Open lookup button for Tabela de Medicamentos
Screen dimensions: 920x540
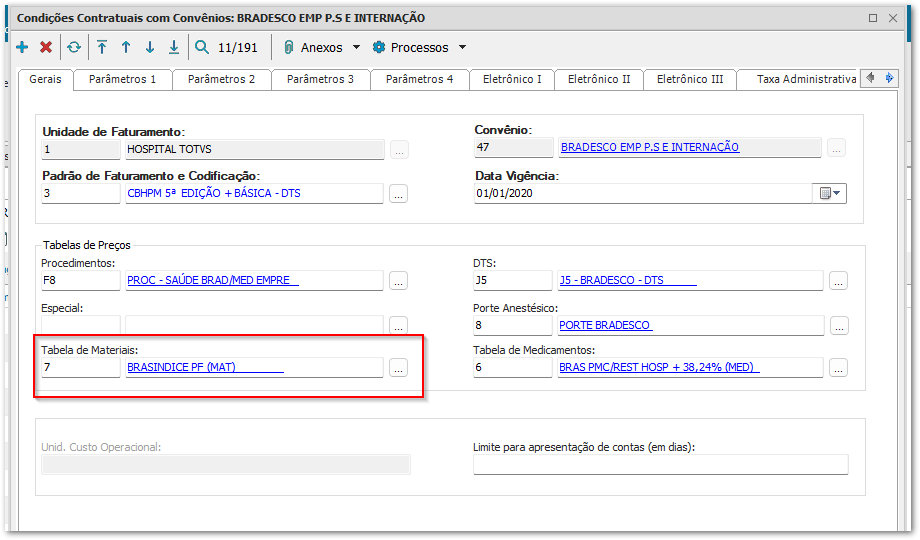[x=838, y=368]
